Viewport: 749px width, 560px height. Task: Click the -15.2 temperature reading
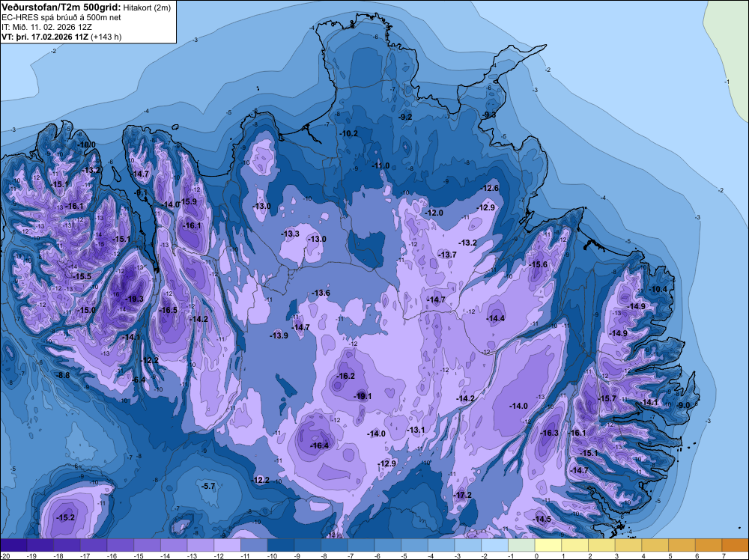[65, 517]
